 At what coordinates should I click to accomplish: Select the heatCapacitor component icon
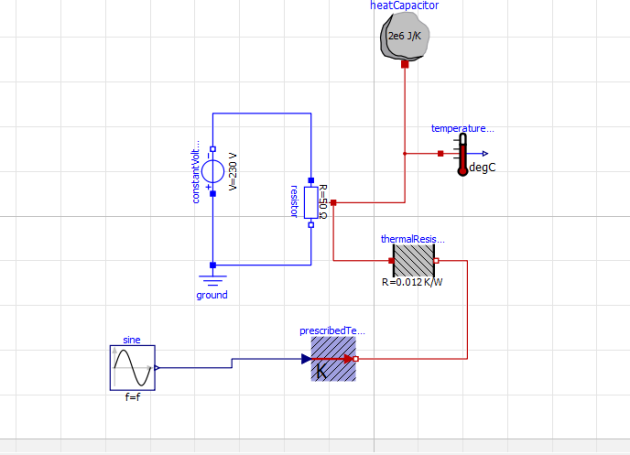tap(404, 37)
